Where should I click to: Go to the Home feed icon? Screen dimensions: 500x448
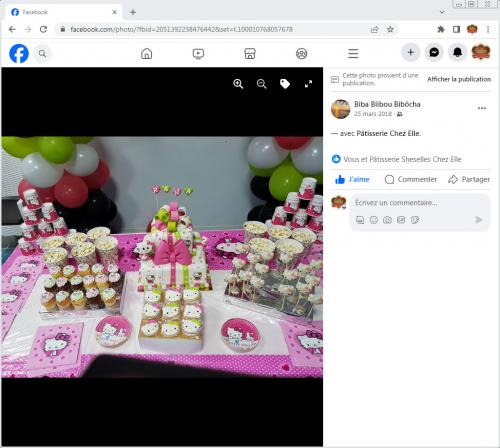(147, 53)
